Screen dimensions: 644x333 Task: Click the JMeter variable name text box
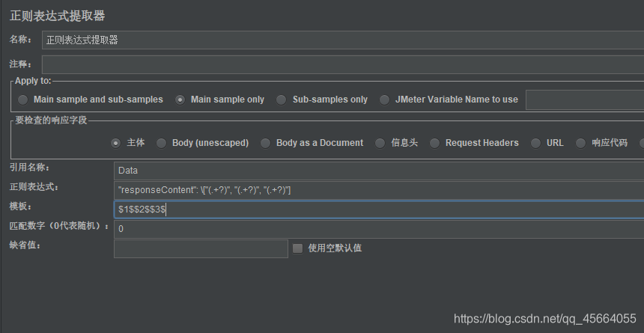coord(585,100)
